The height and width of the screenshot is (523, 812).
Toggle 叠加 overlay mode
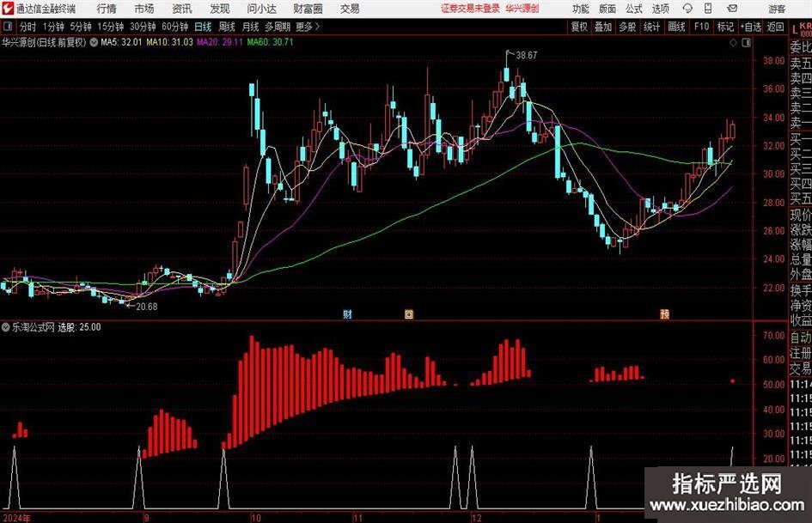[603, 27]
